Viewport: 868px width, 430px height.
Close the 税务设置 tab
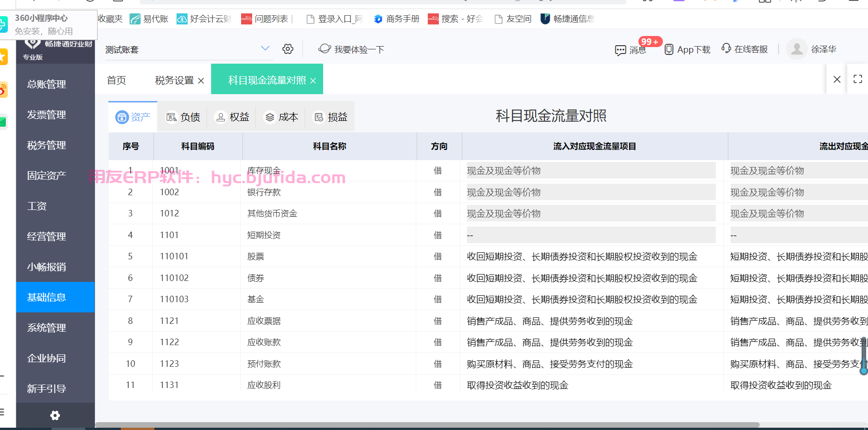click(x=201, y=81)
